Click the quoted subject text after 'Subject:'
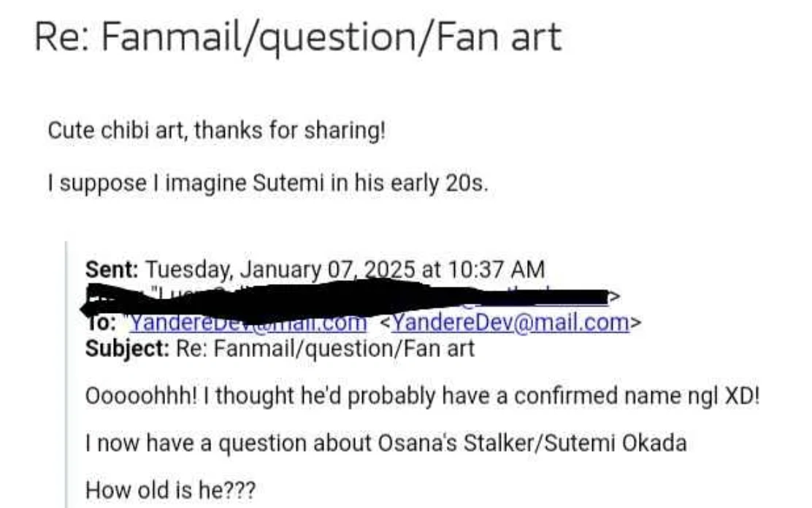The image size is (812, 508). [x=325, y=347]
